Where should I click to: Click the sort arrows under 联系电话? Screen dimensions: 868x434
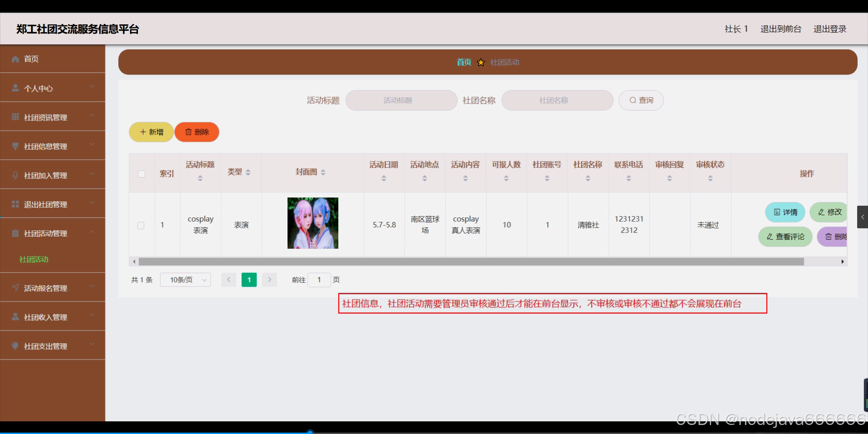click(628, 179)
